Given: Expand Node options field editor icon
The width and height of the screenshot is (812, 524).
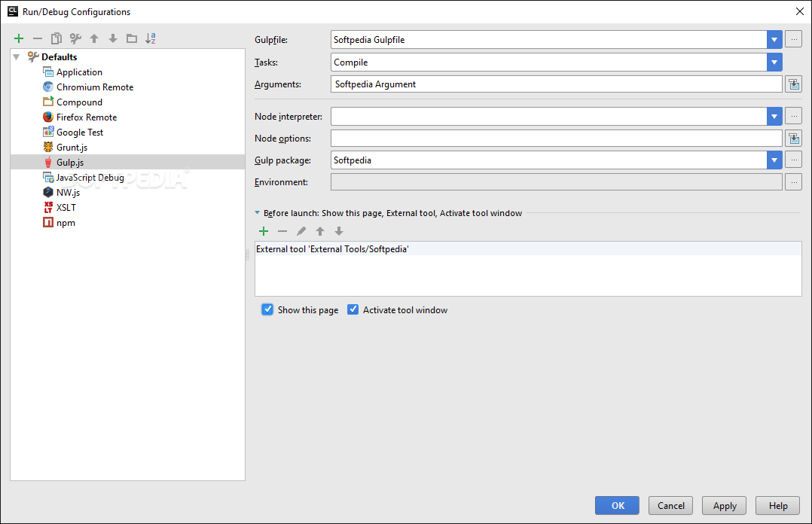Looking at the screenshot, I should 793,139.
